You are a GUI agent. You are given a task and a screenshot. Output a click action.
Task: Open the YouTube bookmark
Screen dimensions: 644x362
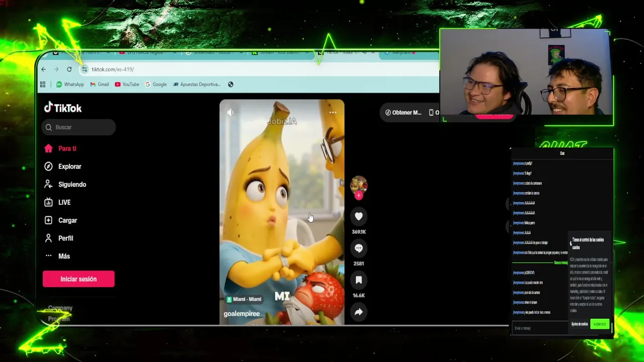click(x=127, y=84)
